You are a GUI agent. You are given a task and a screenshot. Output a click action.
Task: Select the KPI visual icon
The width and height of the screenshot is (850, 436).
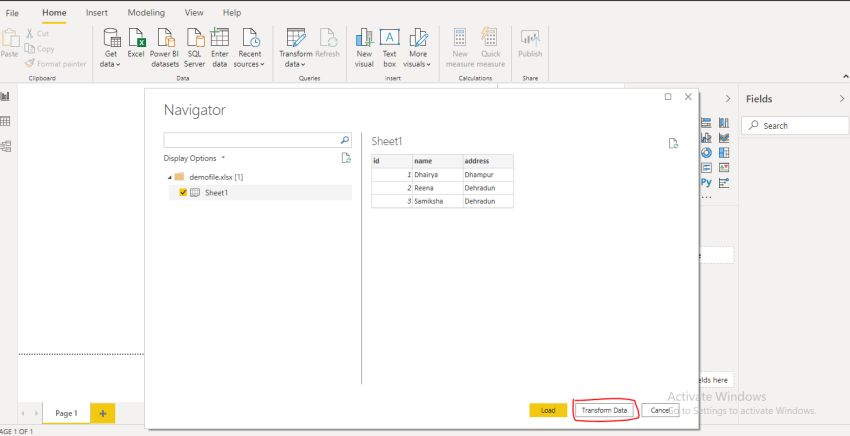coord(724,168)
